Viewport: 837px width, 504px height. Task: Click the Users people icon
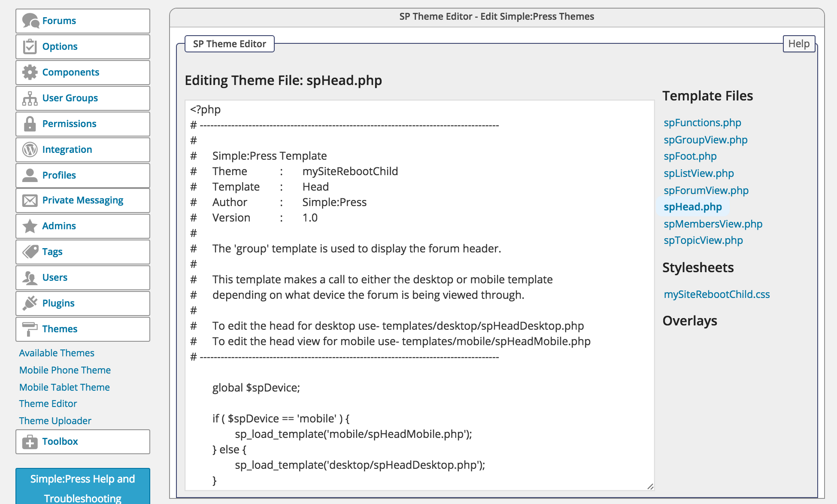[x=30, y=277]
